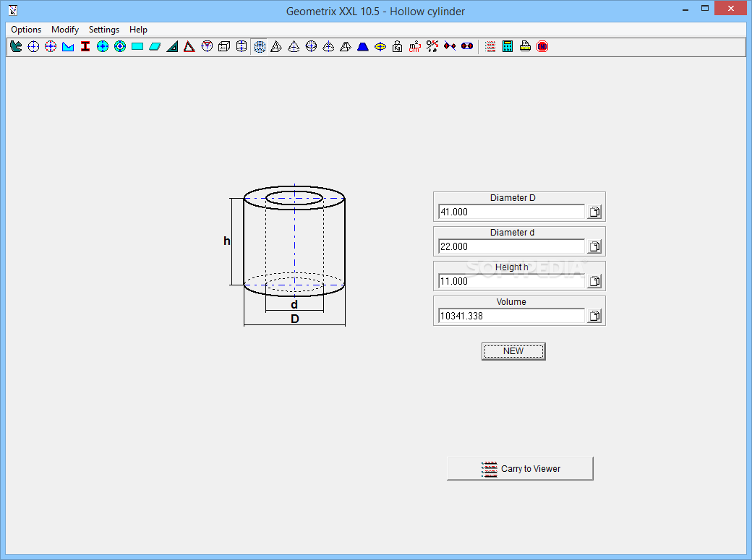Select the circle with crosshair icon

33,46
